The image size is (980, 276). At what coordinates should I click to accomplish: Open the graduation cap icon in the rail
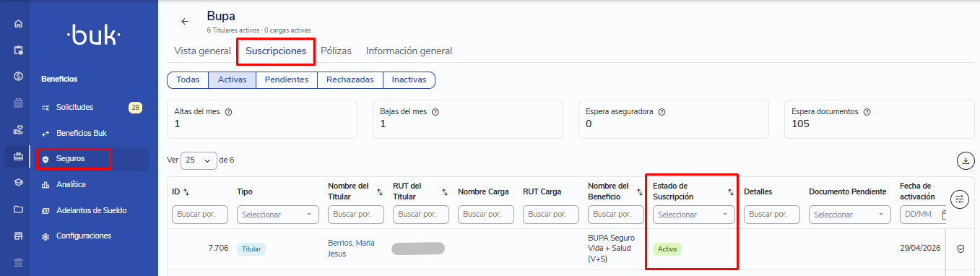(18, 182)
